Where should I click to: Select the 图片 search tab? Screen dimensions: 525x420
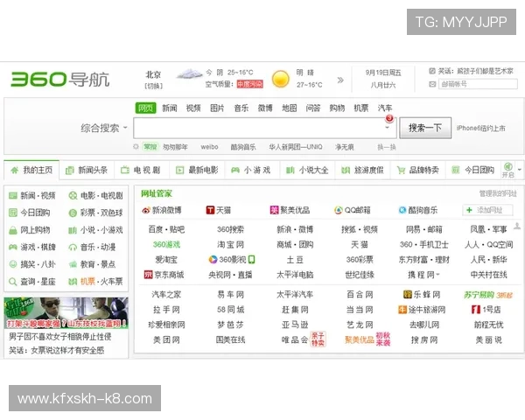point(217,108)
